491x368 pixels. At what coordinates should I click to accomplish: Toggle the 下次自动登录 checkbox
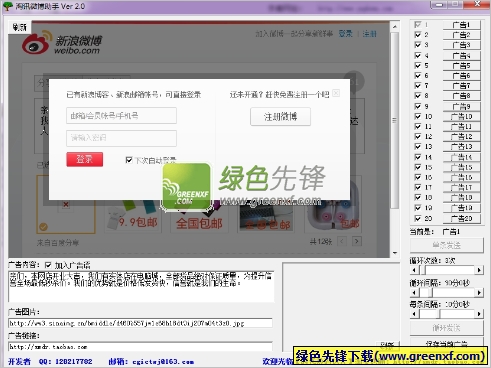click(x=129, y=160)
